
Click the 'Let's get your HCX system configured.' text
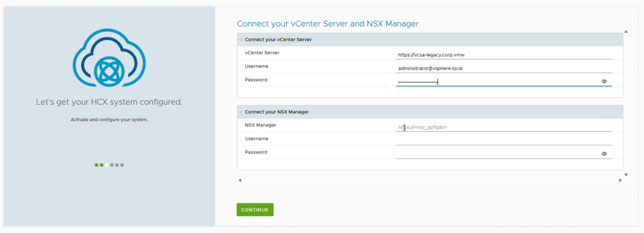tap(109, 102)
